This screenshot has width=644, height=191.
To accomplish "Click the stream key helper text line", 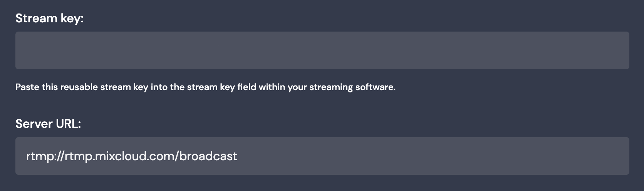I will pyautogui.click(x=205, y=87).
